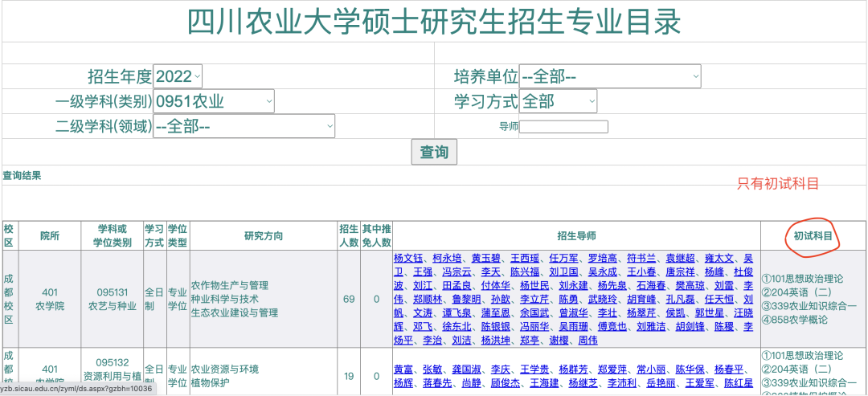The width and height of the screenshot is (868, 396).
Task: Click research direction 生态农业建设与管理
Action: click(235, 313)
